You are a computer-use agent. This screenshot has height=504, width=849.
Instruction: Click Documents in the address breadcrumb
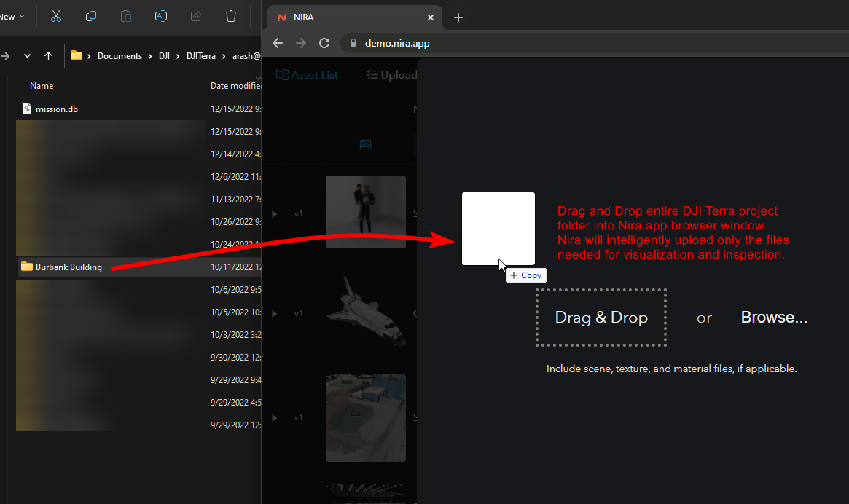(120, 56)
